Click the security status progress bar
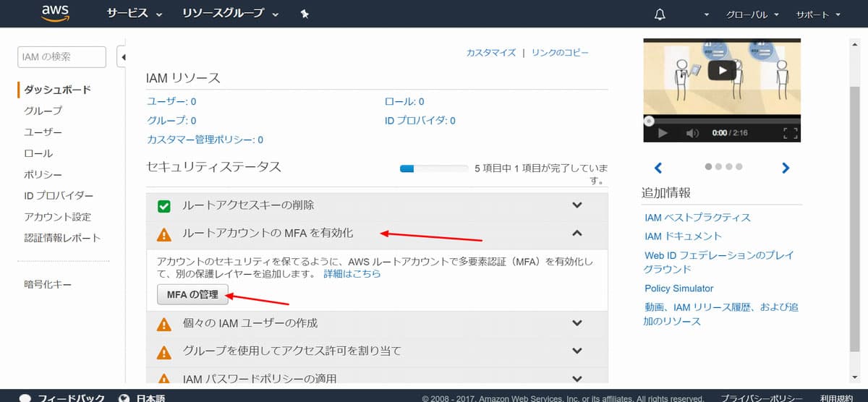 [434, 168]
